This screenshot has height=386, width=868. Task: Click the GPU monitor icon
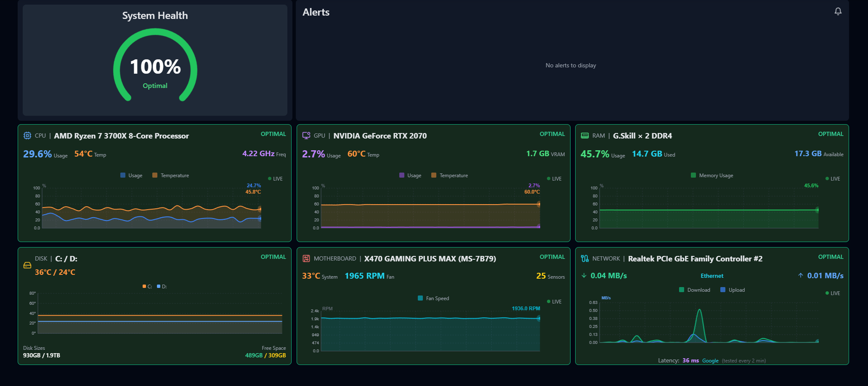click(x=306, y=136)
